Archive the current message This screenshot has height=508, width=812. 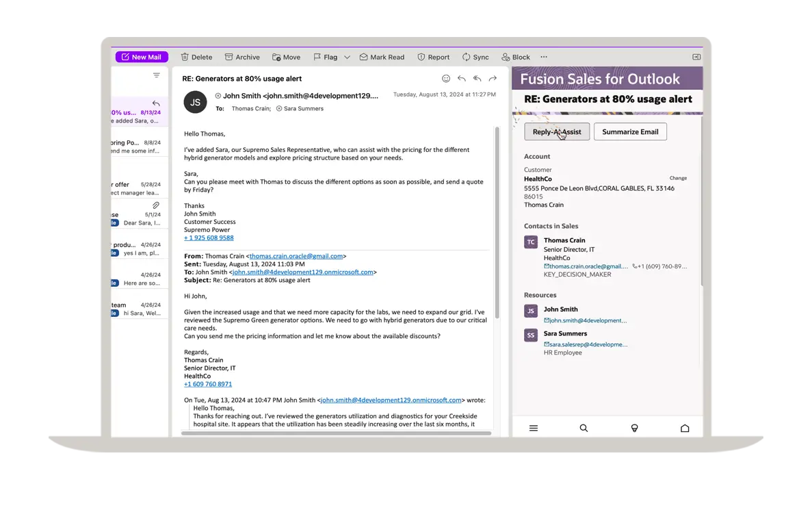point(242,58)
